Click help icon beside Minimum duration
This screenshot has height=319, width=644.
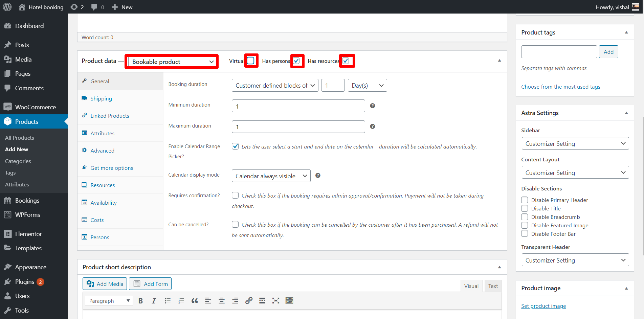(x=373, y=106)
